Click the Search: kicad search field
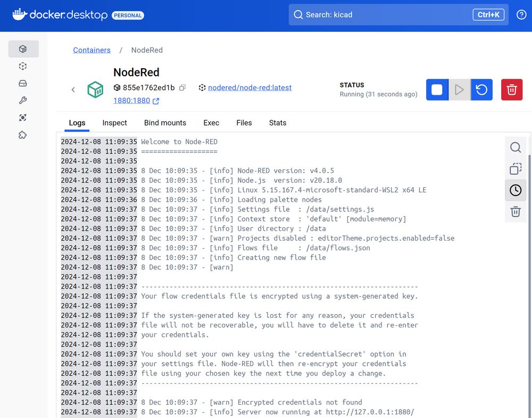 point(398,14)
